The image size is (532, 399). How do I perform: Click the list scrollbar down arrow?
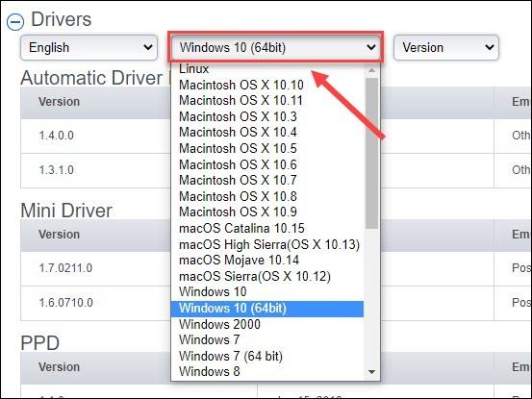372,372
